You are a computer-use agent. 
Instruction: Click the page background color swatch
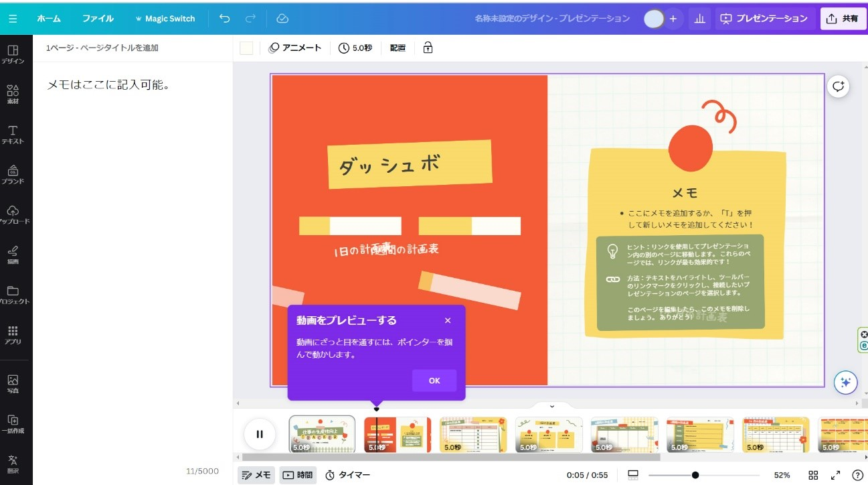[246, 48]
